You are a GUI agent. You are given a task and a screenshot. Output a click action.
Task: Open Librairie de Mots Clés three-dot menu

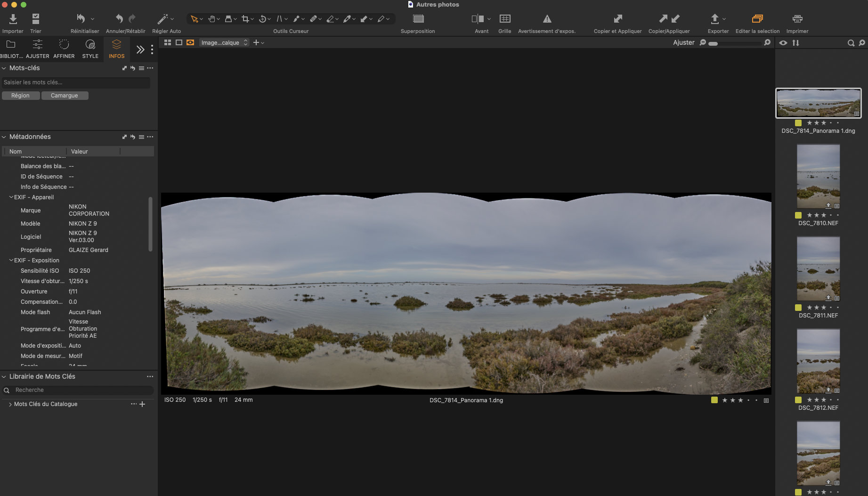pos(150,376)
